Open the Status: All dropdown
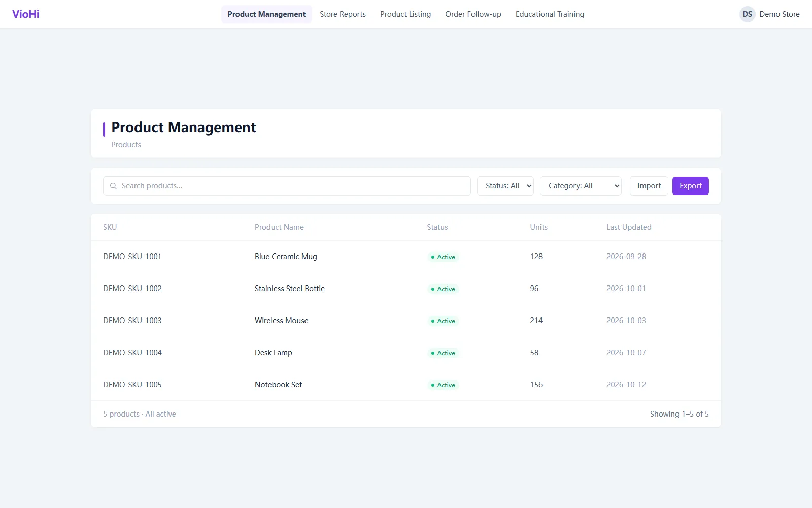 [505, 186]
